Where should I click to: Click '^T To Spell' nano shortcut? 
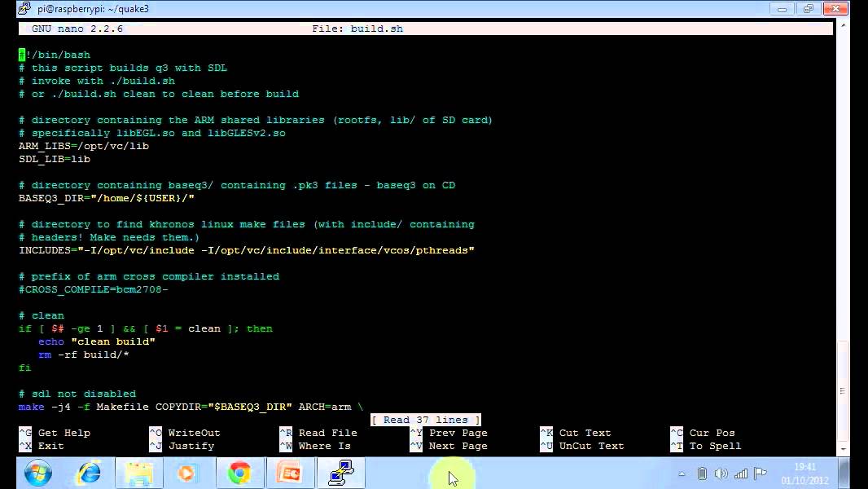tap(706, 447)
